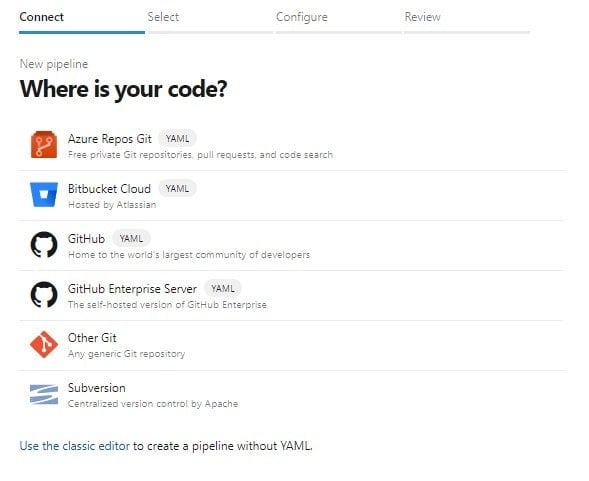
Task: Go to the Configure step
Action: coord(302,17)
